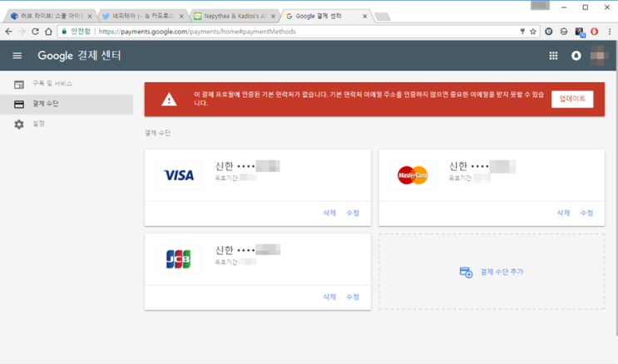
Task: Click the VISA card logo
Action: [179, 175]
